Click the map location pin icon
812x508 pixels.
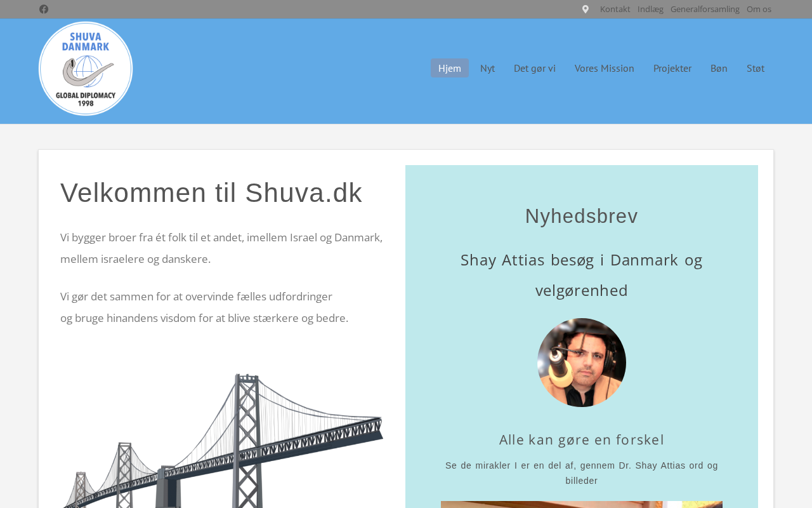[586, 9]
